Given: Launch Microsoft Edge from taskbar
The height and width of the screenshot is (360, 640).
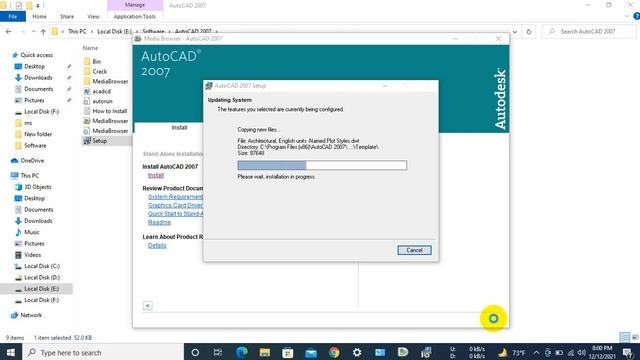Looking at the screenshot, I should pyautogui.click(x=241, y=352).
